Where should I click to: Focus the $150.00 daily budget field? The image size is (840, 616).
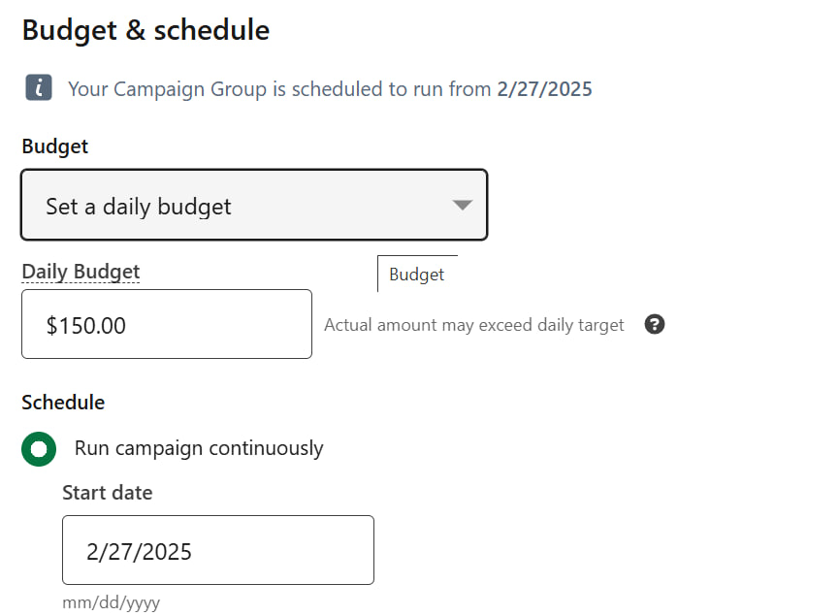click(167, 324)
